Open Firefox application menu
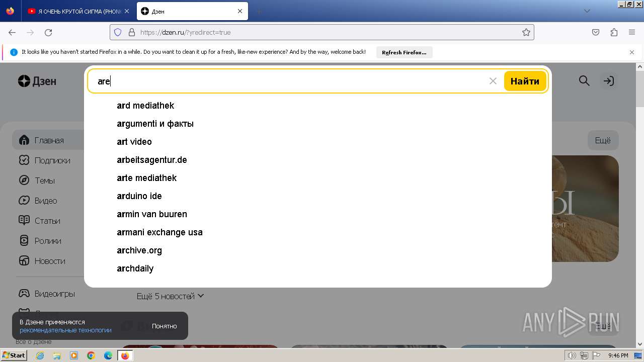Image resolution: width=644 pixels, height=362 pixels. tap(632, 32)
